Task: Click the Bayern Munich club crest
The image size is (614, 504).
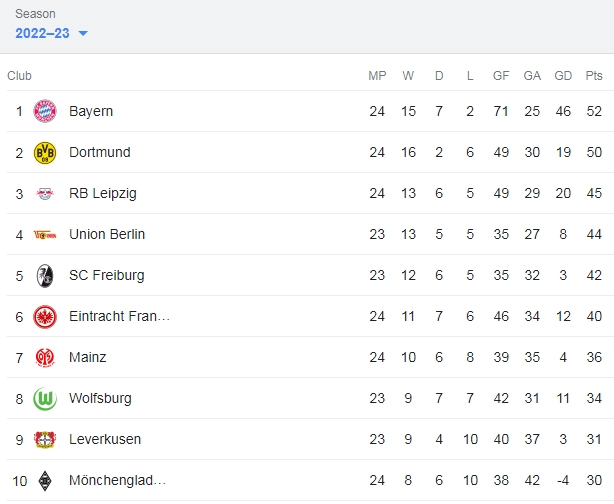Action: coord(45,111)
